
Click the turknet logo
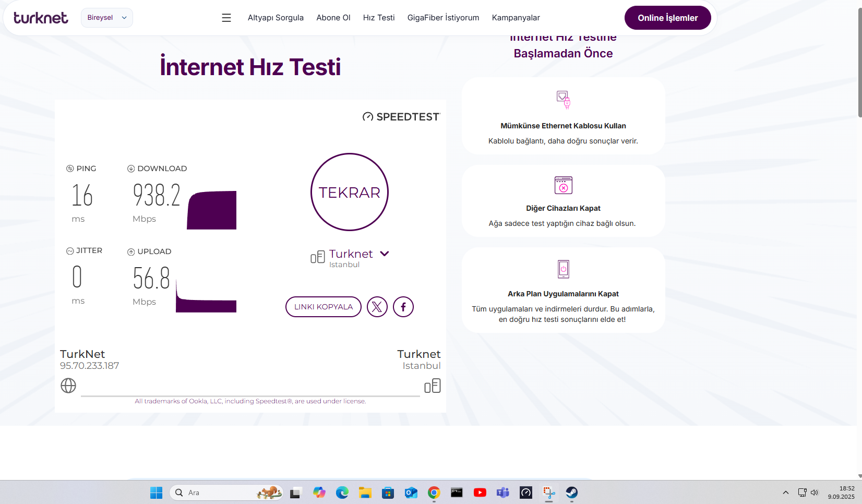[41, 18]
